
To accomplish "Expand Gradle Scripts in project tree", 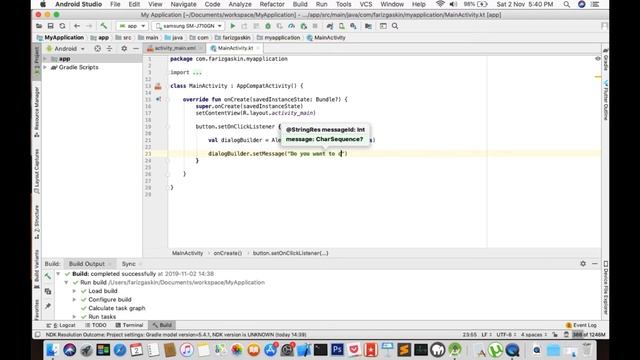I will [x=46, y=67].
